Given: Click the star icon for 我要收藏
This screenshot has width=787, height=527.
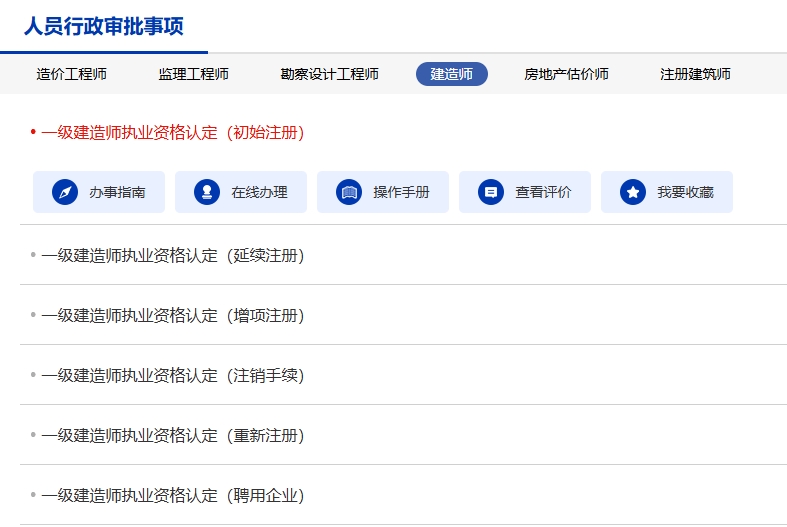Looking at the screenshot, I should click(x=633, y=192).
